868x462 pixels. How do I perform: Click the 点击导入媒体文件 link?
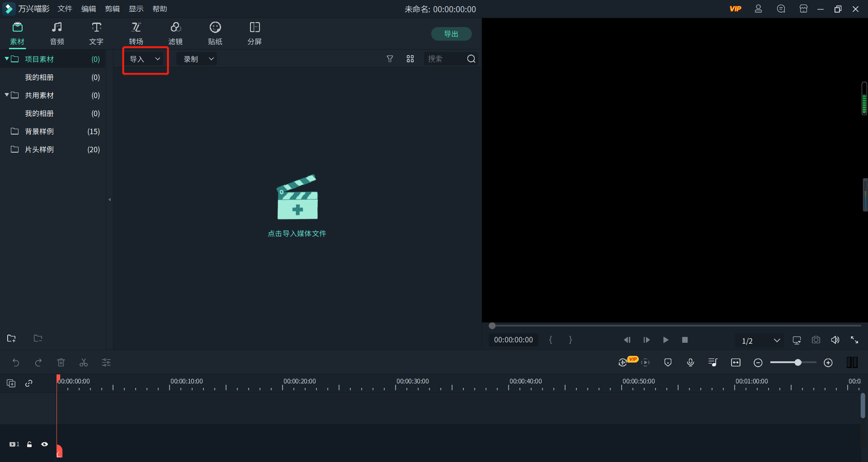297,233
